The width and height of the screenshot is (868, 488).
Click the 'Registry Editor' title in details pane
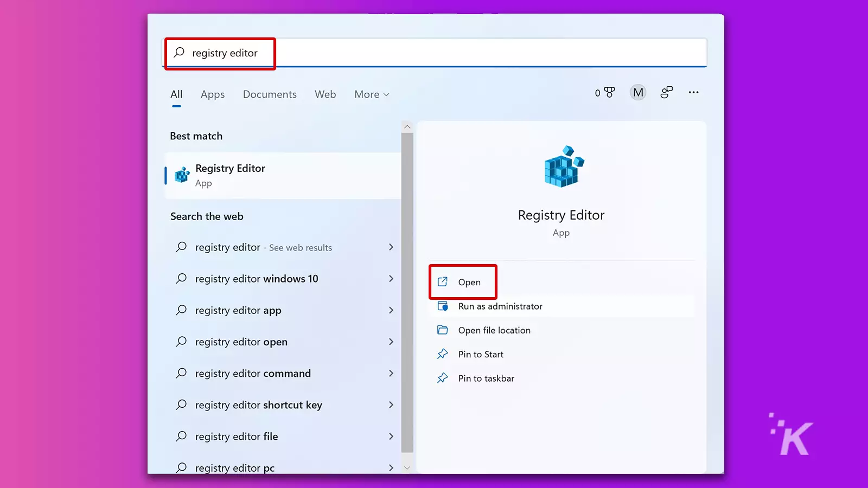(x=561, y=215)
